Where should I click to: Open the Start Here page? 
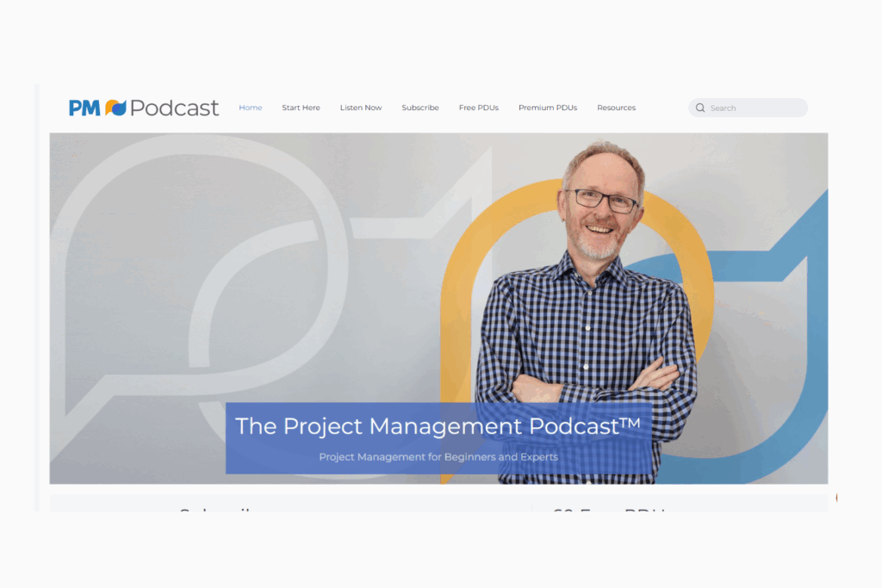pos(301,108)
